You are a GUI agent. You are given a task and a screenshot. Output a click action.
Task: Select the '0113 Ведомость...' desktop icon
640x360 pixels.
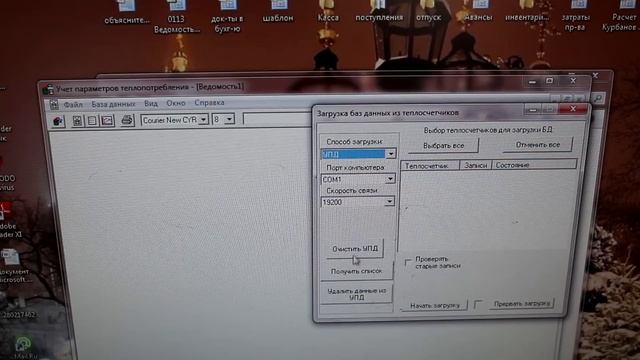pyautogui.click(x=176, y=17)
